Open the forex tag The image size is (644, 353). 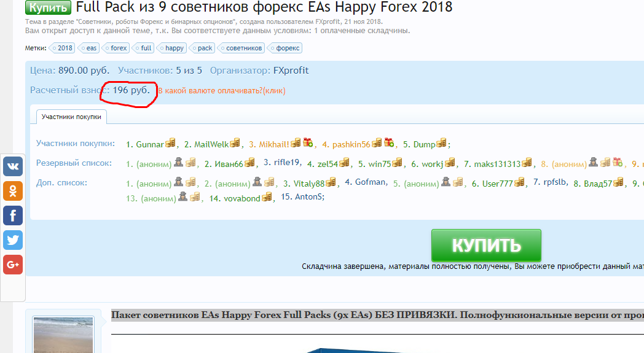pyautogui.click(x=116, y=48)
